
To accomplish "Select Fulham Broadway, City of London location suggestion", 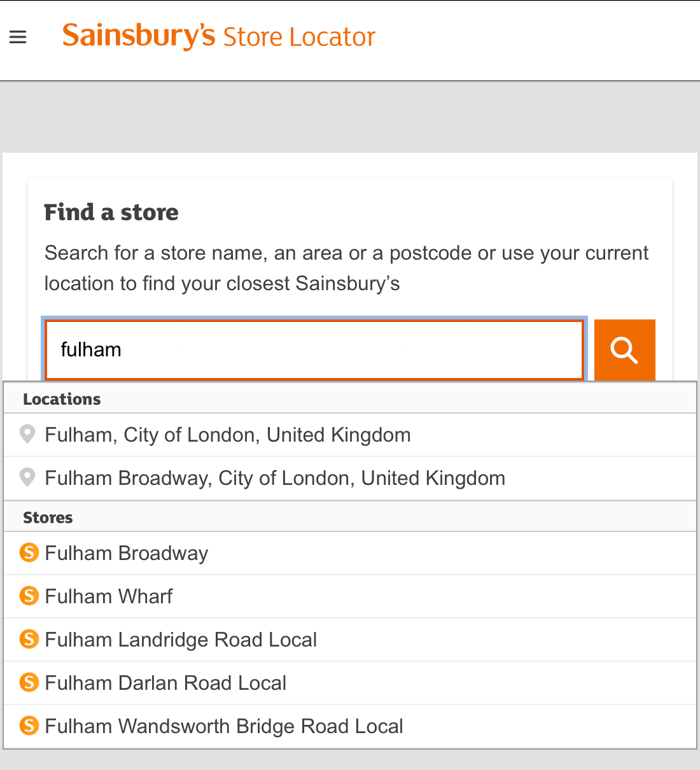I will pos(350,479).
